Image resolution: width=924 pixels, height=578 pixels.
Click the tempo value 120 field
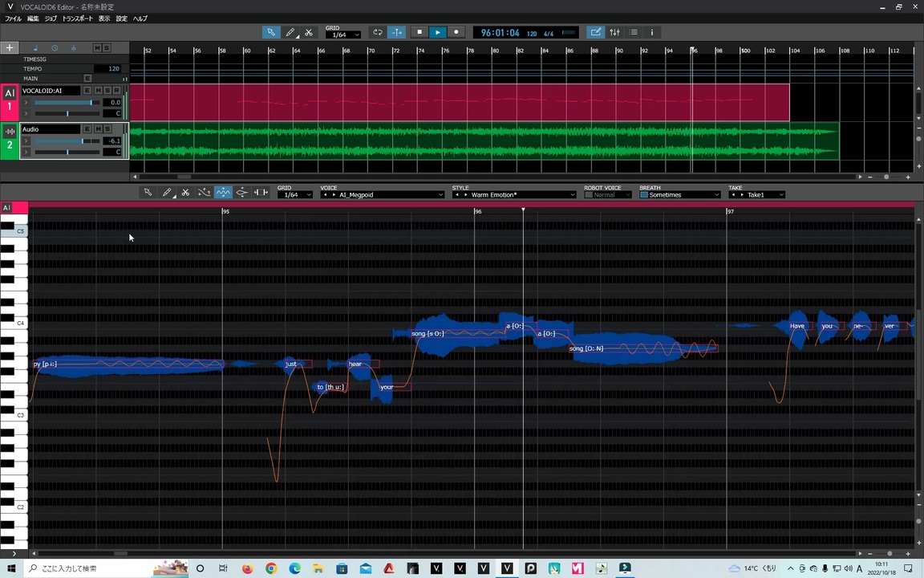pyautogui.click(x=112, y=69)
